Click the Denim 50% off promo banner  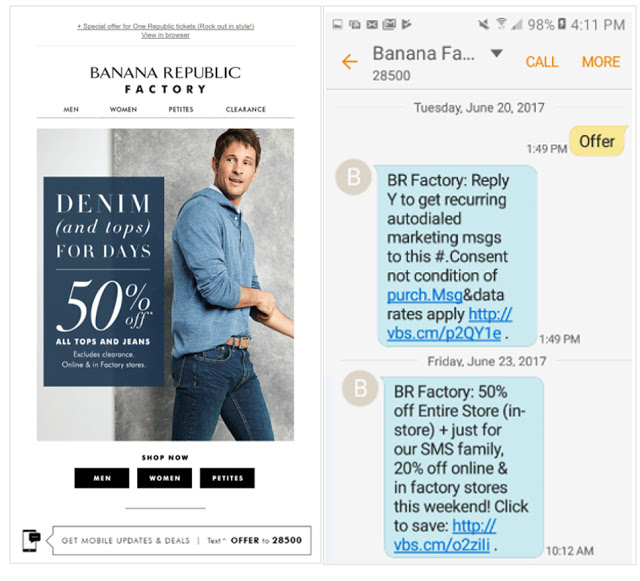pos(165,285)
